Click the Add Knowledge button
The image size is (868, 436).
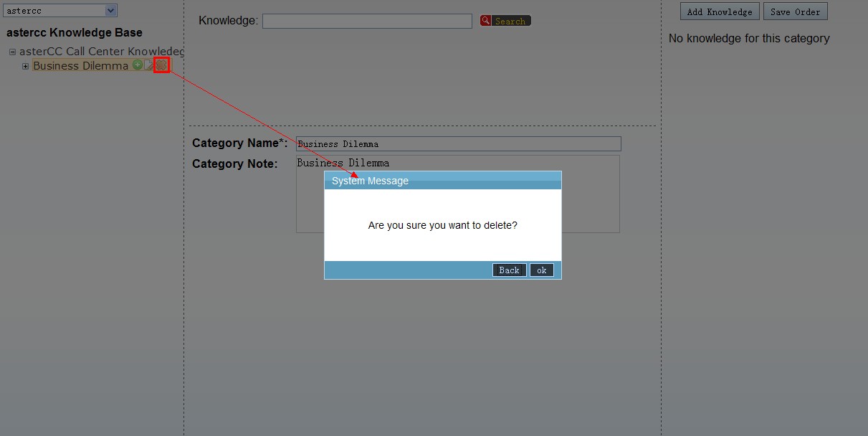pyautogui.click(x=720, y=11)
